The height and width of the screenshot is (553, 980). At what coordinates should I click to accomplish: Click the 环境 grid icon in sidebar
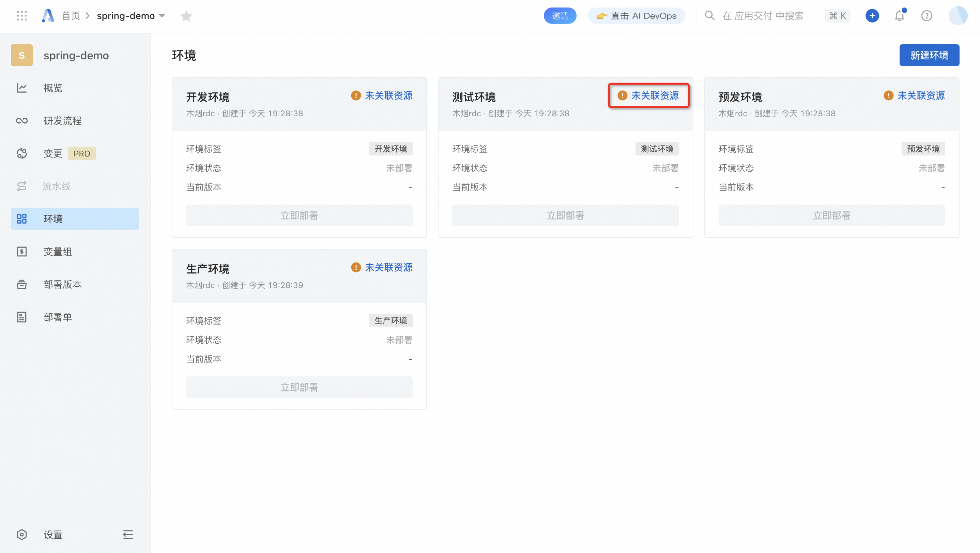tap(22, 219)
